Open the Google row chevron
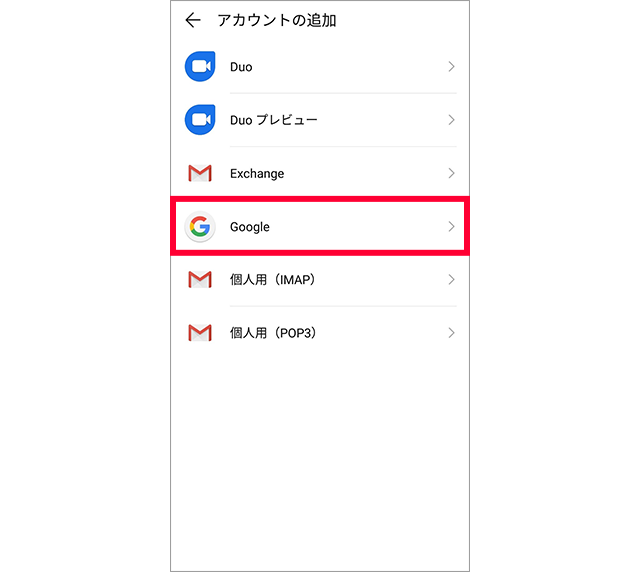Screen dimensions: 640x572 tap(451, 226)
